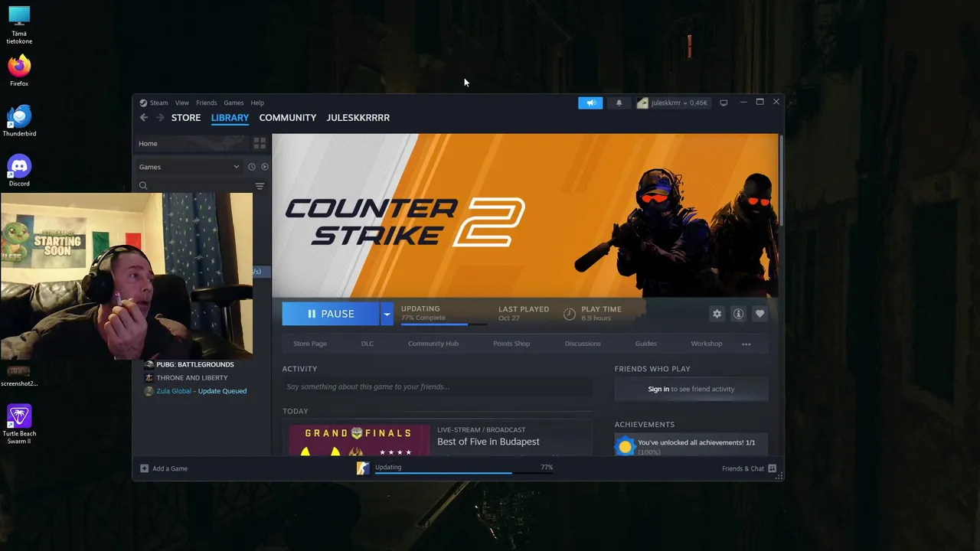Go to library Home
Image resolution: width=980 pixels, height=551 pixels.
click(x=191, y=143)
